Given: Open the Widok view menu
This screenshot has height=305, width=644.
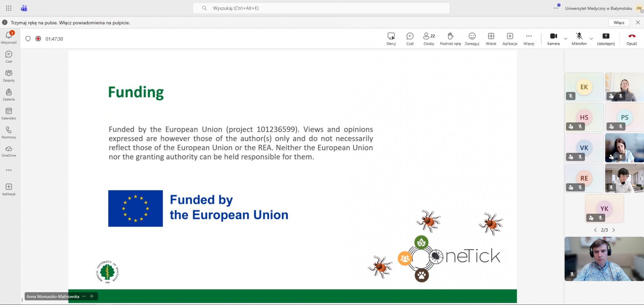Looking at the screenshot, I should pyautogui.click(x=491, y=38).
